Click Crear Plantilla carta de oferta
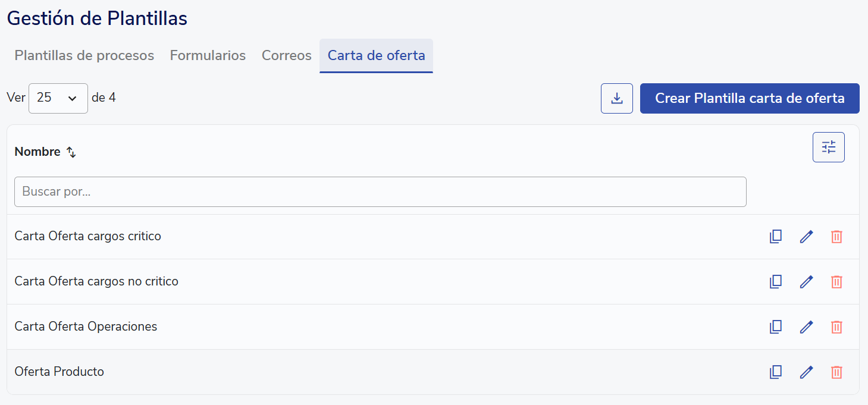Viewport: 868px width, 405px height. (x=750, y=98)
